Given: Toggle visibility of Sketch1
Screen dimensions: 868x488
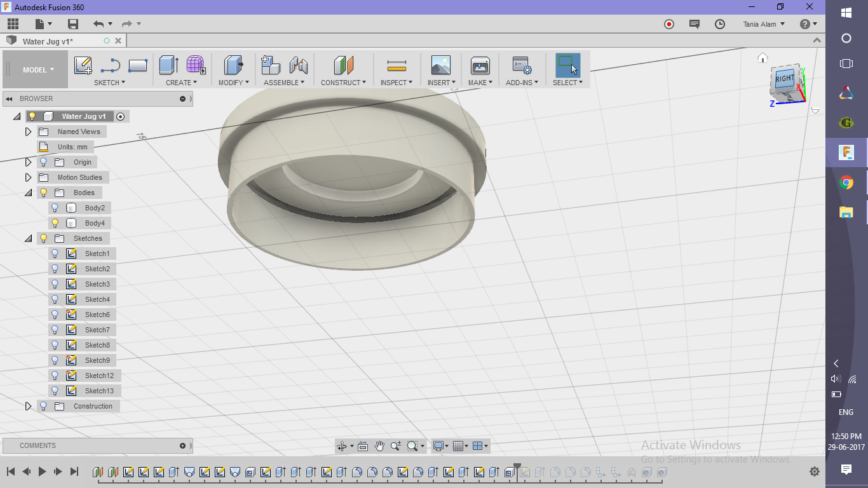Looking at the screenshot, I should (x=55, y=254).
